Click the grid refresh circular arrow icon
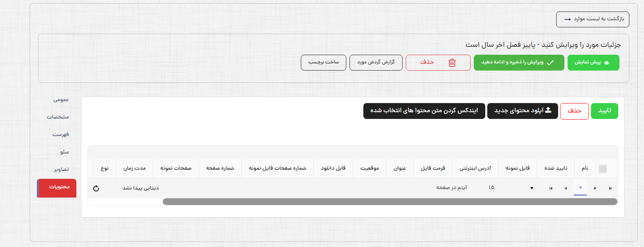The width and height of the screenshot is (644, 247). coord(96,188)
